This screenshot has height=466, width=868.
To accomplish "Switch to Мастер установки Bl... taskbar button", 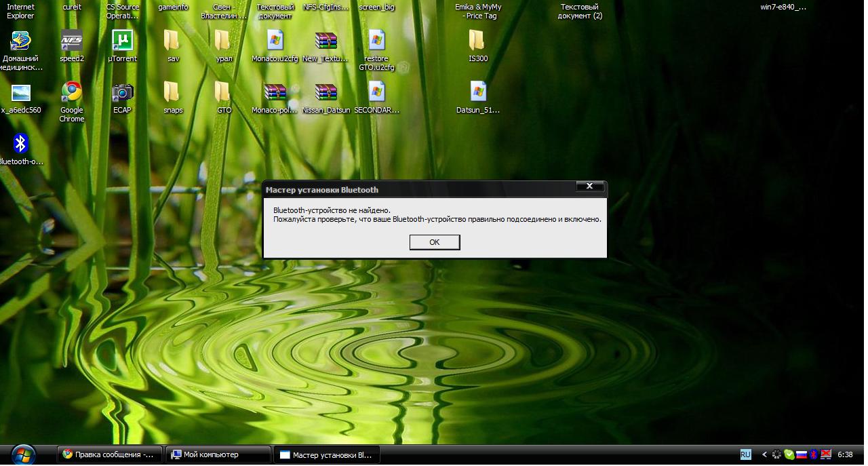I will coord(327,454).
